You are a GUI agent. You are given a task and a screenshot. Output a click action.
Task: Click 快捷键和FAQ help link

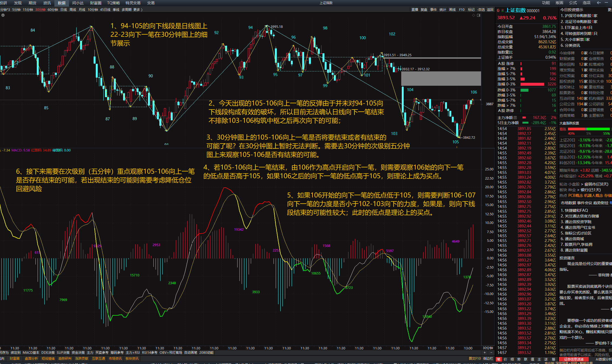576,210
